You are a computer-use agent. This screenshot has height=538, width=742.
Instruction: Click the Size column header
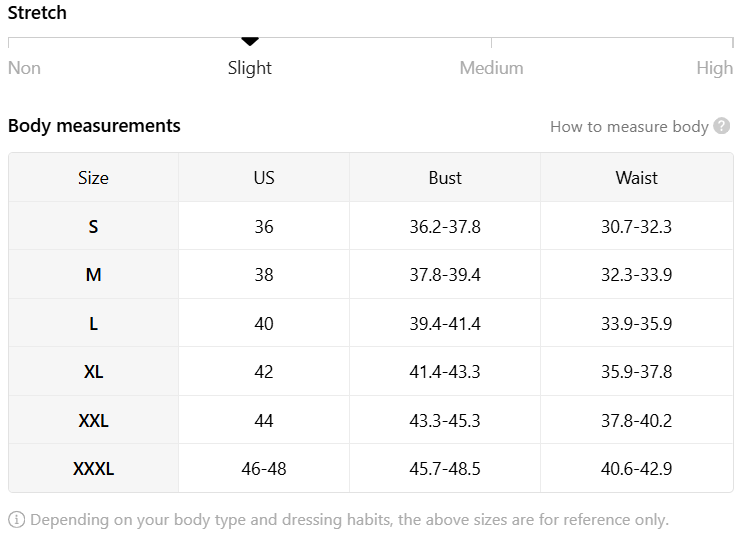point(93,178)
